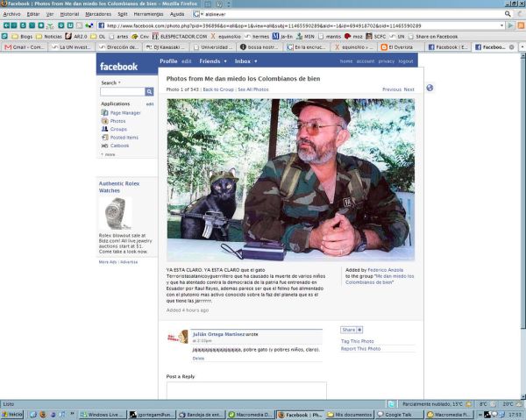Image resolution: width=526 pixels, height=420 pixels.
Task: Click the facebook logo
Action: coord(118,67)
